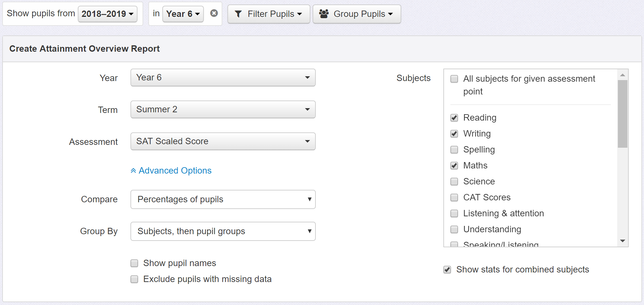The height and width of the screenshot is (305, 644).
Task: Click the subjects list scroll up arrow
Action: (x=622, y=75)
